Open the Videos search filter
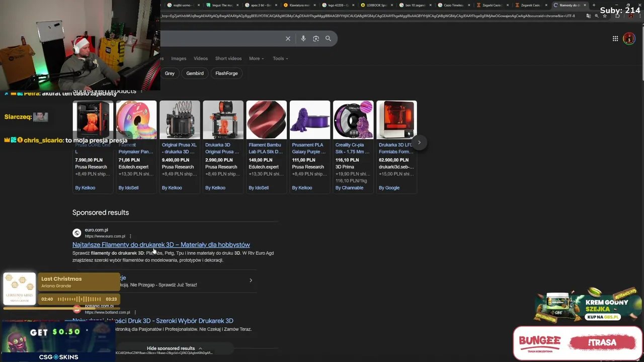 point(201,58)
